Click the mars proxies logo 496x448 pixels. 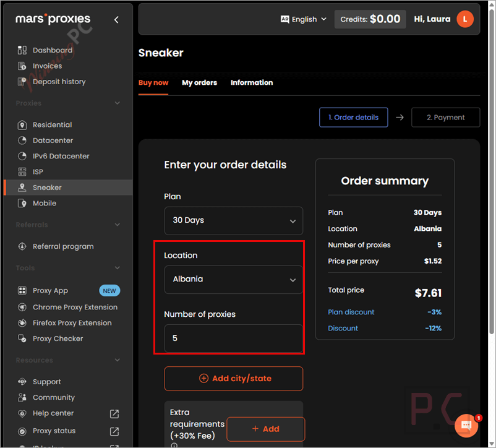click(53, 19)
